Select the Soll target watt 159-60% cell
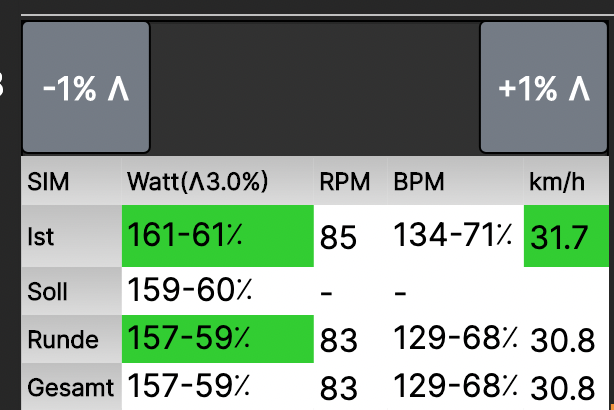This screenshot has width=614, height=410. [x=190, y=290]
